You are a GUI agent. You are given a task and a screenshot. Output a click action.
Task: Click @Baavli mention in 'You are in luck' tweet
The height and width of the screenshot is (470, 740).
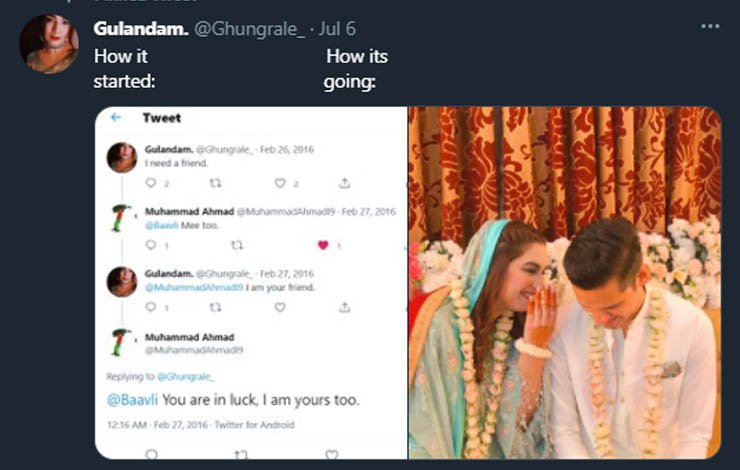pyautogui.click(x=132, y=400)
